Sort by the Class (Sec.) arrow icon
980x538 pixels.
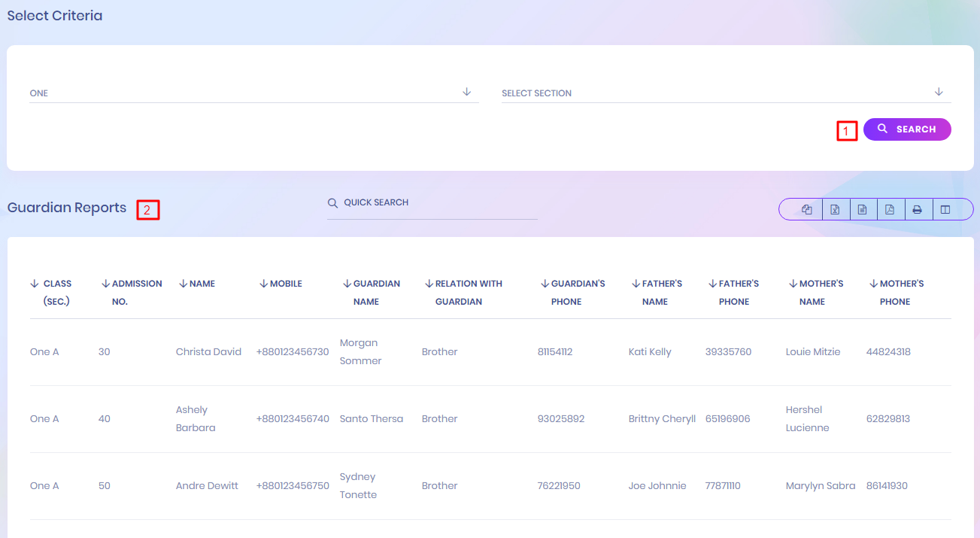[x=35, y=284]
